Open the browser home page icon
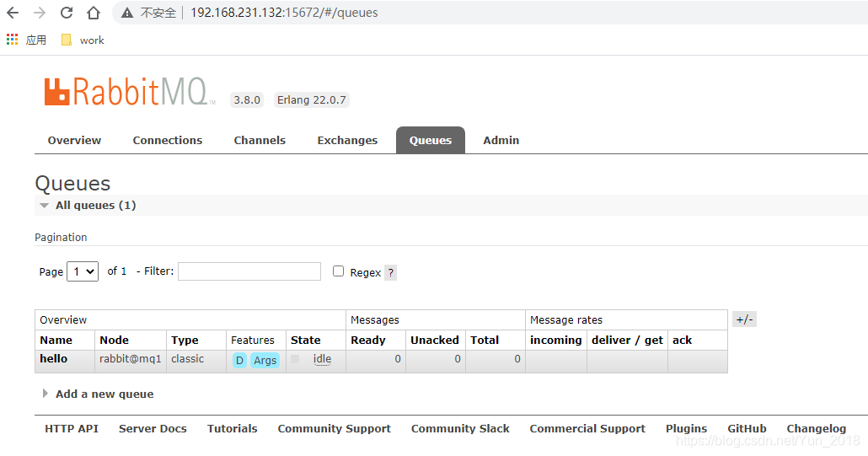The width and height of the screenshot is (868, 456). (x=94, y=13)
